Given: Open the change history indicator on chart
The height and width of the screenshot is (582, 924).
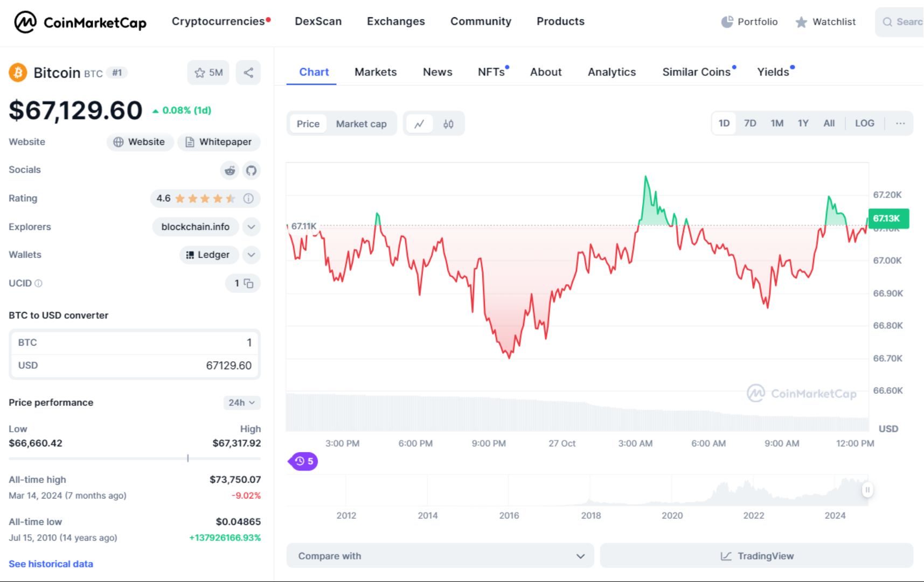Looking at the screenshot, I should tap(303, 461).
